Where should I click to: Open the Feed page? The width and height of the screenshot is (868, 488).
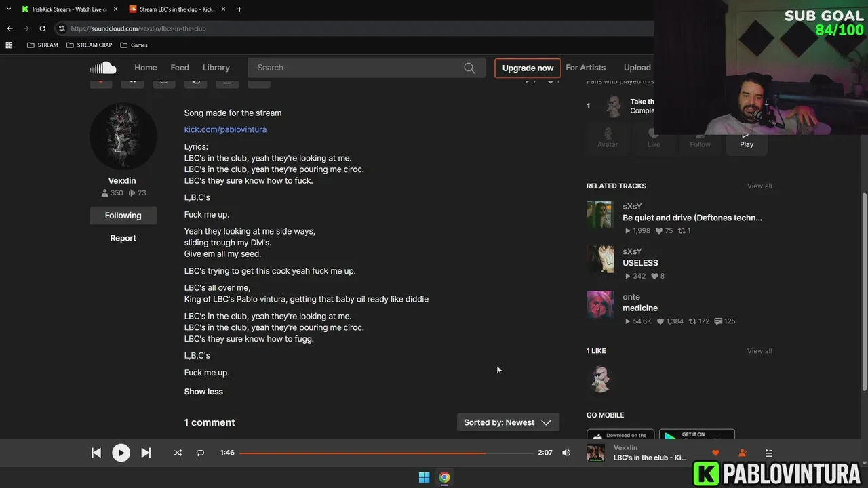pos(180,68)
